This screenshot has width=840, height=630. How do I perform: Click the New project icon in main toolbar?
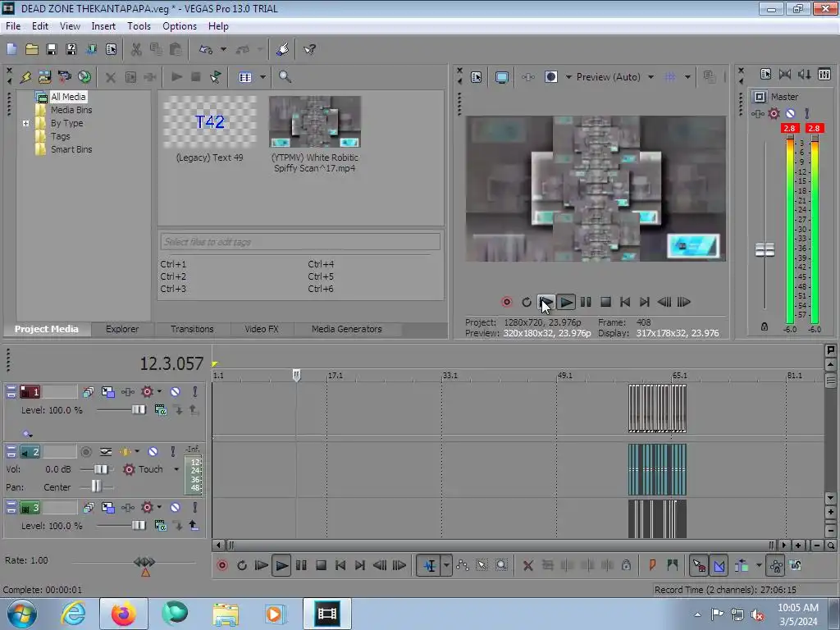point(11,49)
